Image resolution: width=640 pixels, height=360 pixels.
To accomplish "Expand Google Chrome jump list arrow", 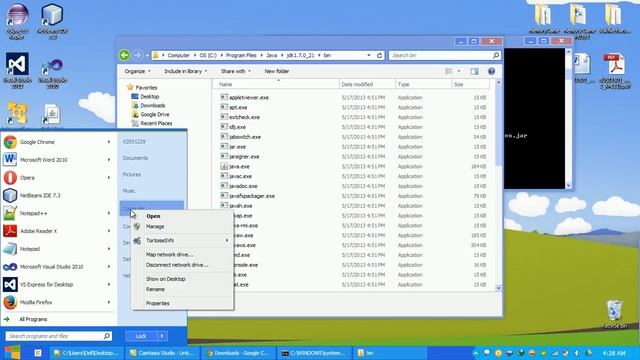I will 109,142.
